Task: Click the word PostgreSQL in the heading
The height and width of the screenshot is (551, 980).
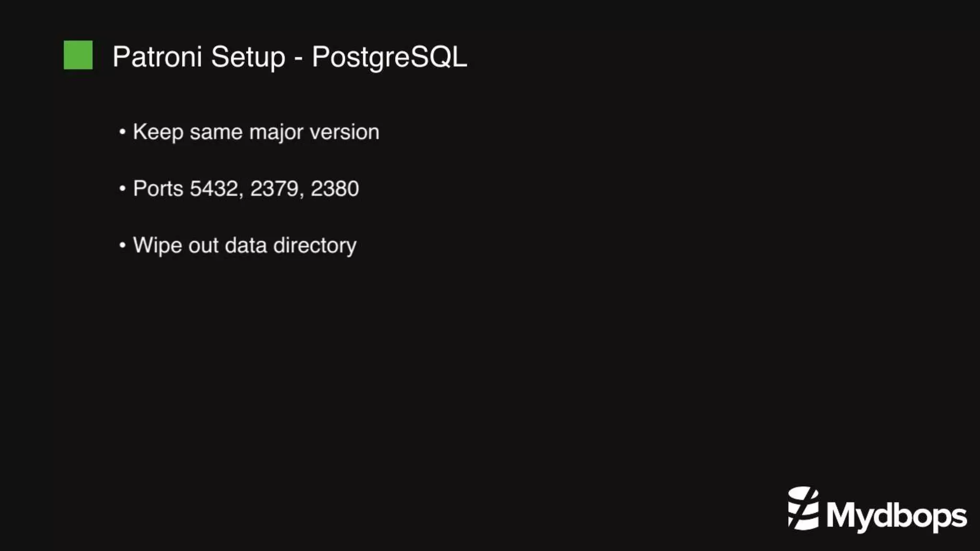Action: pos(389,58)
